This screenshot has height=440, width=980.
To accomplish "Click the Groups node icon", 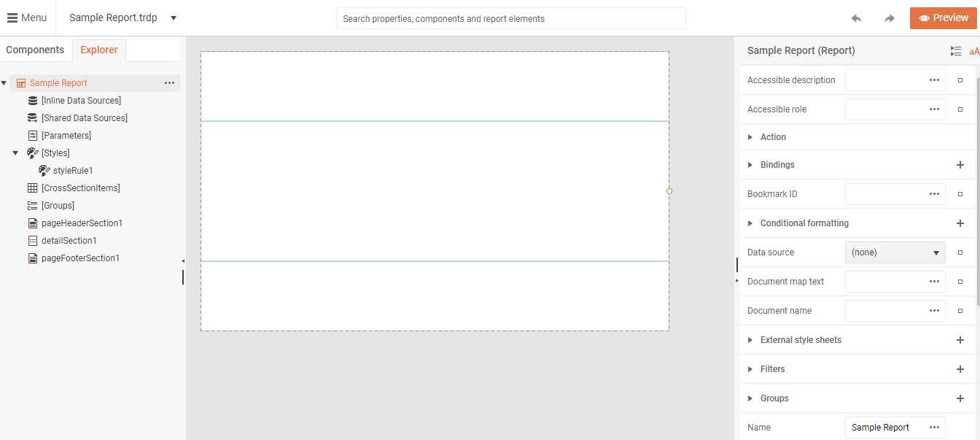I will pos(32,206).
